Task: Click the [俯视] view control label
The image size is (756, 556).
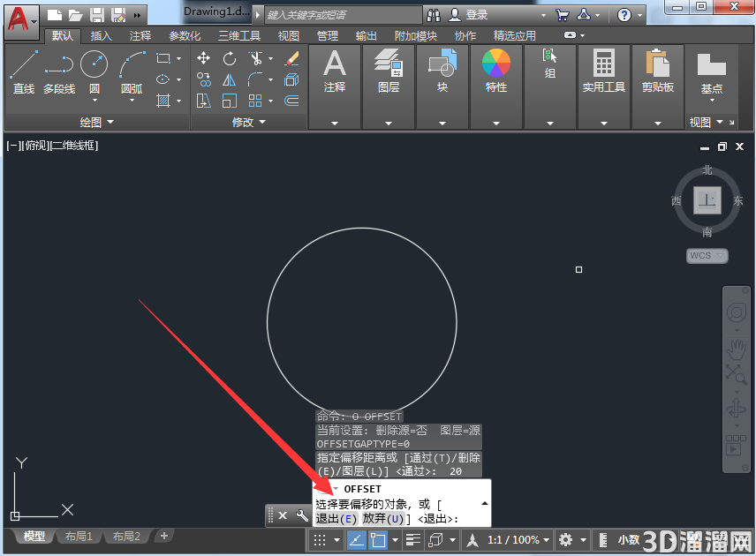Action: 37,146
